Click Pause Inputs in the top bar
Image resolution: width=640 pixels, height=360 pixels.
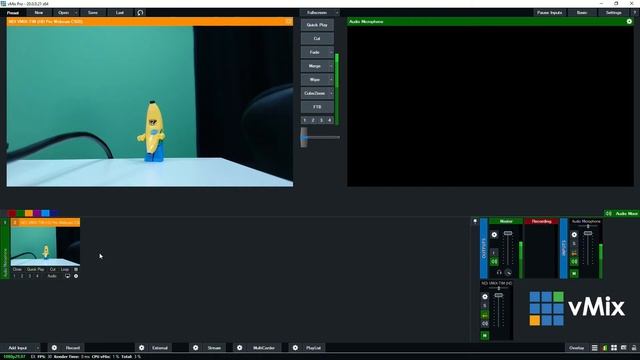(549, 13)
